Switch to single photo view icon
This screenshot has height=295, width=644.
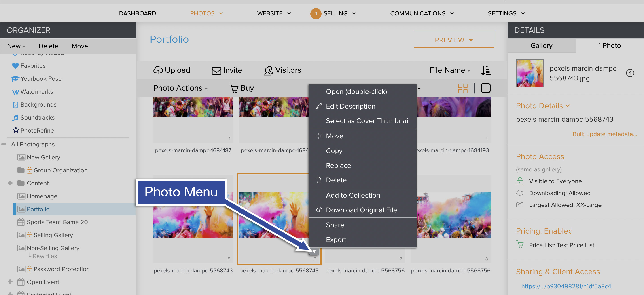(x=485, y=88)
